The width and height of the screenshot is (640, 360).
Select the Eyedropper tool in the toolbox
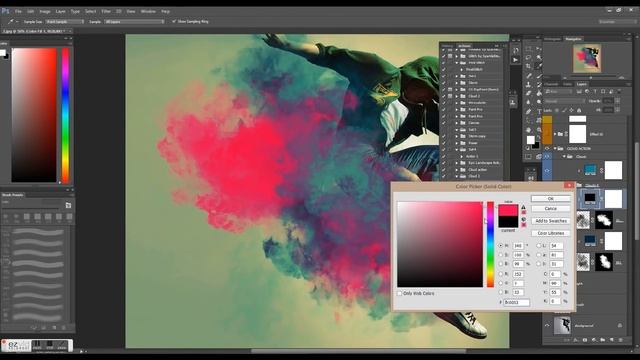[539, 67]
